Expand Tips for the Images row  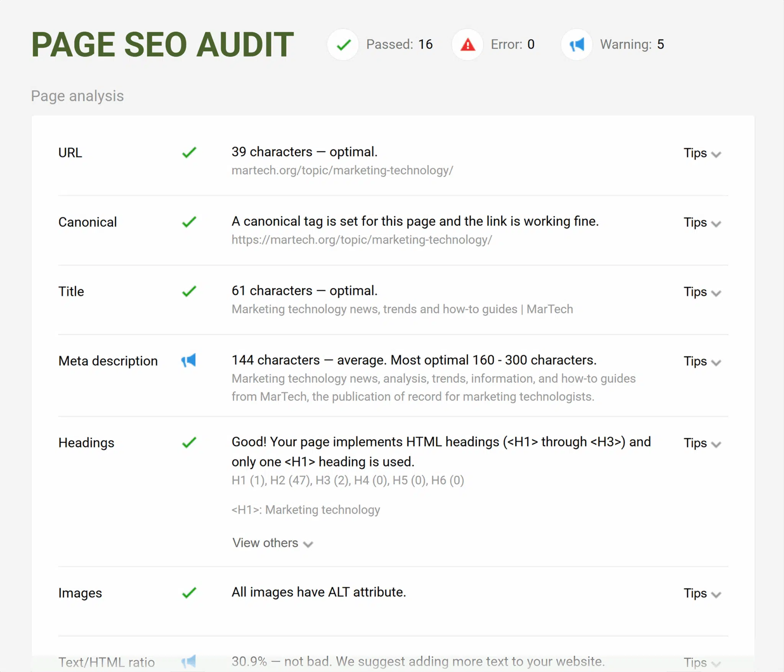tap(702, 593)
